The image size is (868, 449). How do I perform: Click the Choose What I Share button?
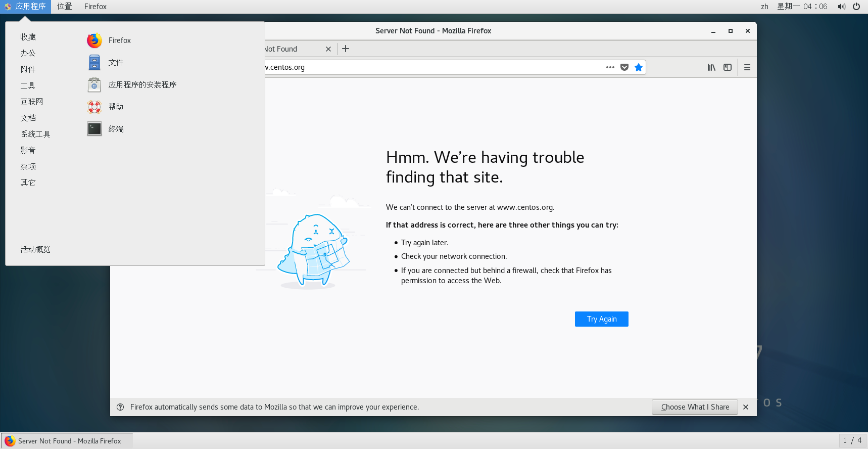pos(695,407)
